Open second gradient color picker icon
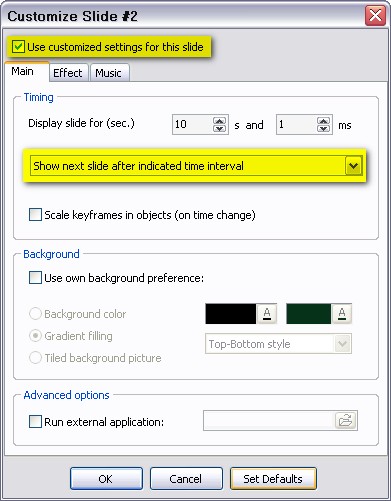The width and height of the screenshot is (391, 501). (342, 314)
